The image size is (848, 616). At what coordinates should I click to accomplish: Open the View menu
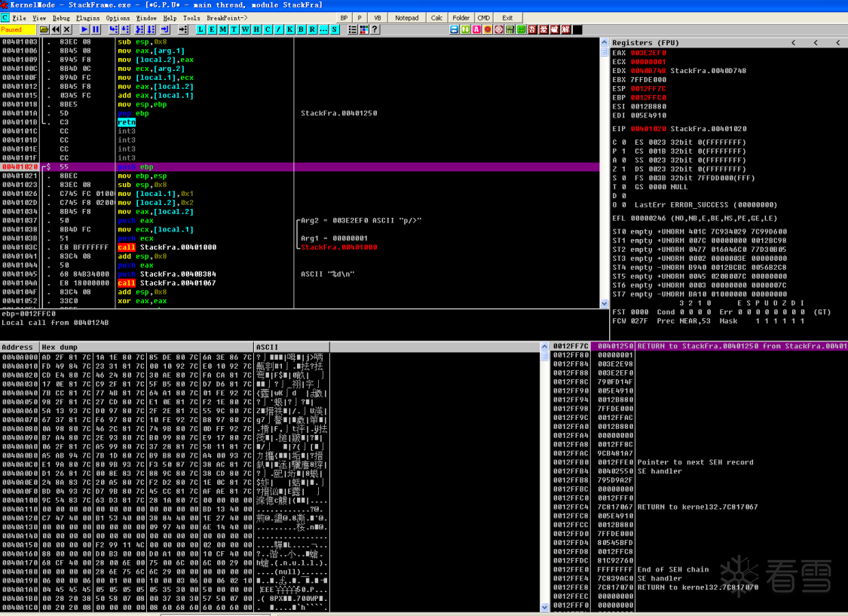pyautogui.click(x=39, y=18)
